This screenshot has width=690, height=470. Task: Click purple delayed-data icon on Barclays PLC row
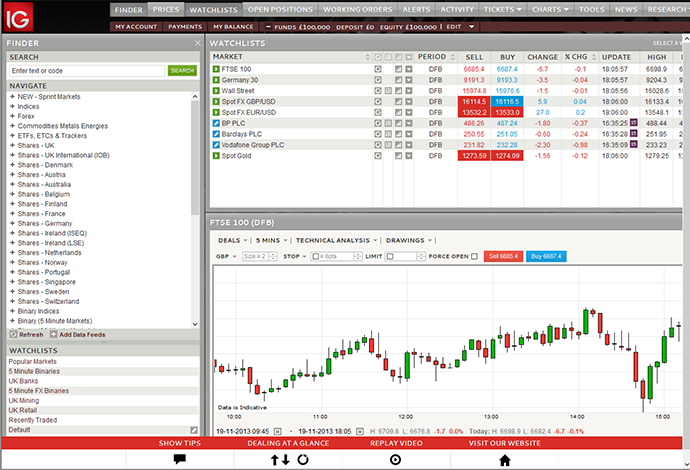point(634,133)
